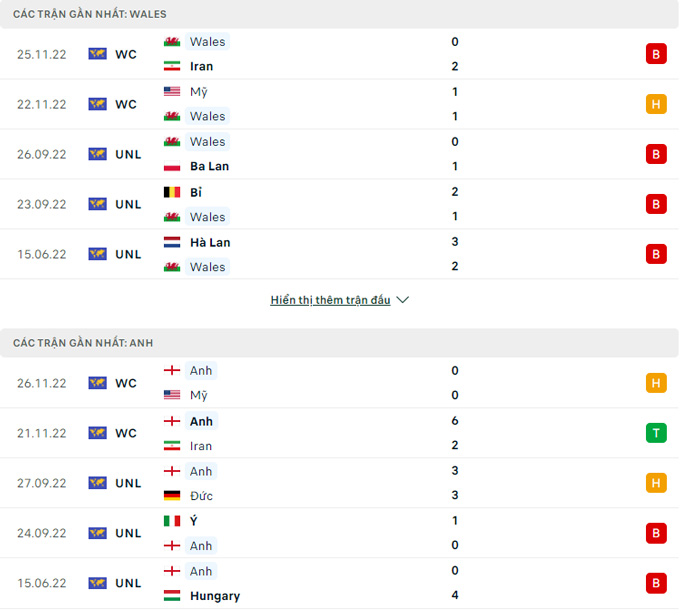Click the Italy flag next to Ý

coord(172,520)
